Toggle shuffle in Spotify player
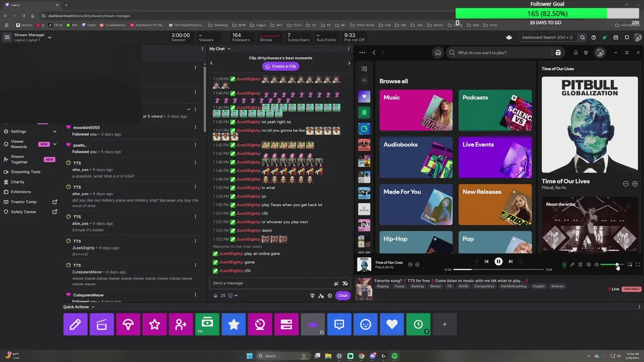The height and width of the screenshot is (362, 644). click(x=476, y=261)
